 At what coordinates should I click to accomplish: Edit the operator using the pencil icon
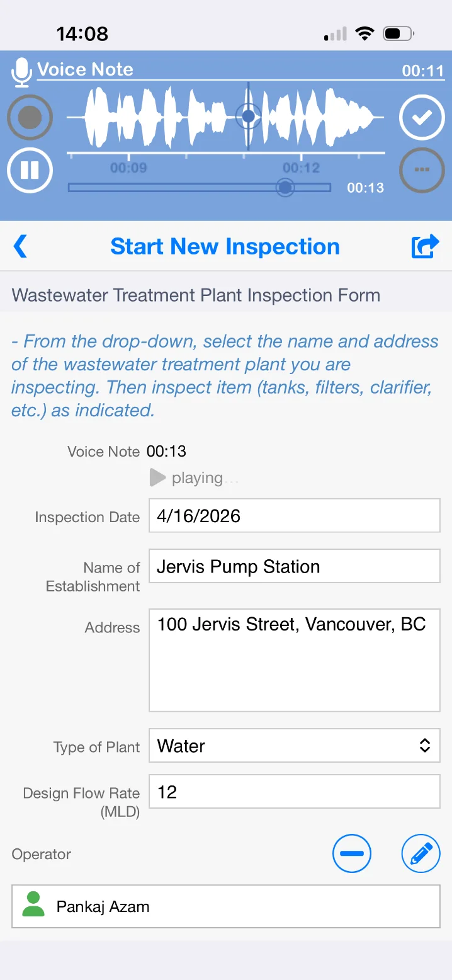point(420,853)
